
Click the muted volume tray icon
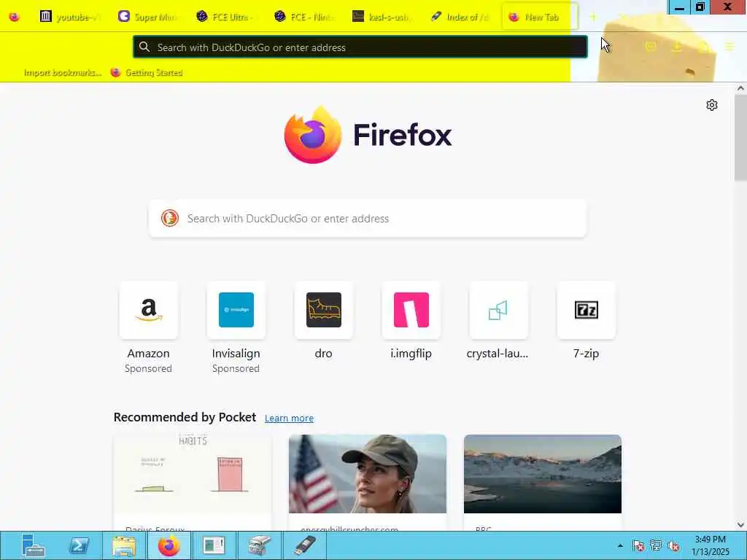point(673,545)
